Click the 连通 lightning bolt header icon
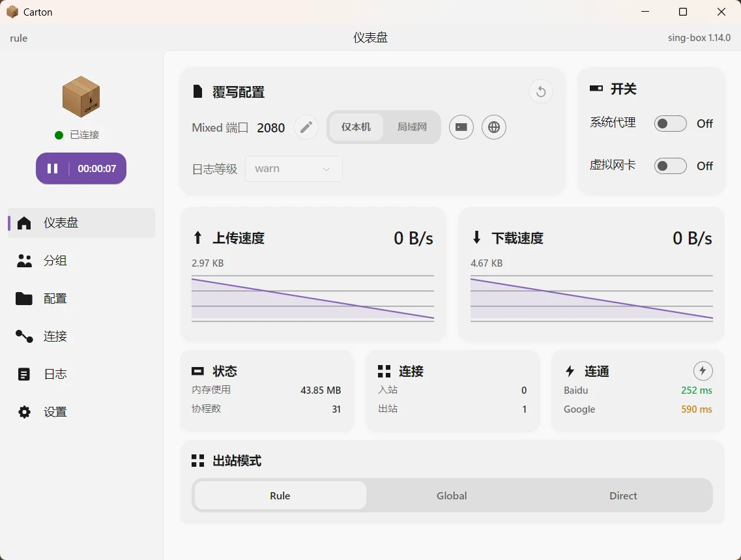 [x=570, y=371]
